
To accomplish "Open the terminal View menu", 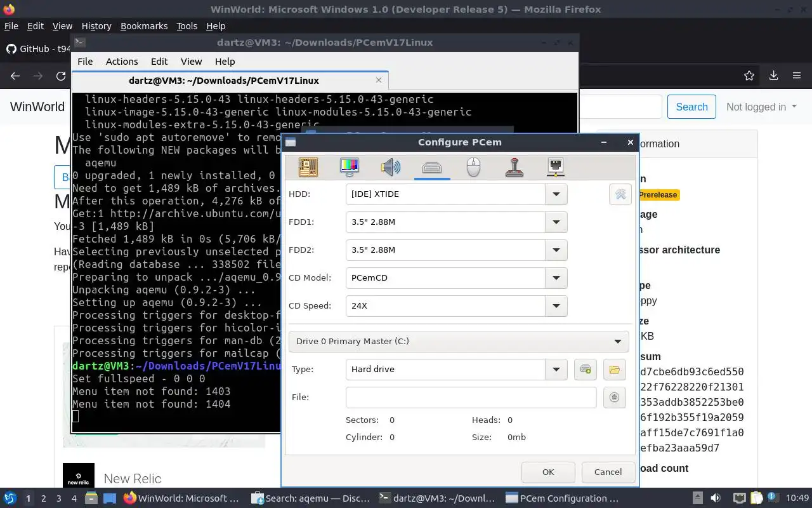I will 191,62.
